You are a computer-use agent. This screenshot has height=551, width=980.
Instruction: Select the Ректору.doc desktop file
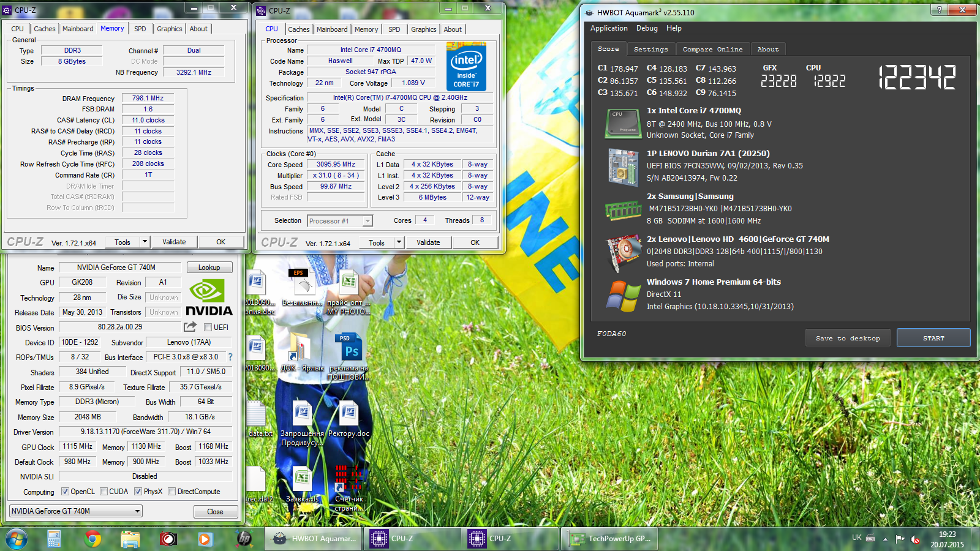pos(349,419)
